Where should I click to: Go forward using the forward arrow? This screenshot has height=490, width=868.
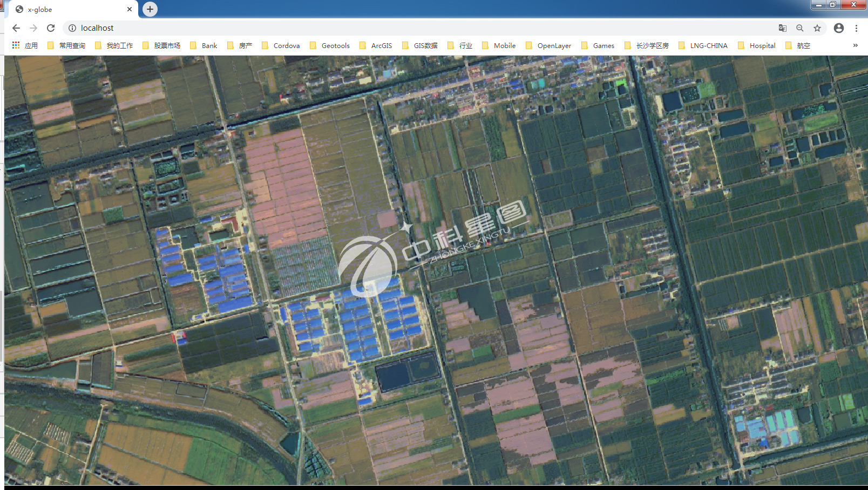(x=33, y=28)
